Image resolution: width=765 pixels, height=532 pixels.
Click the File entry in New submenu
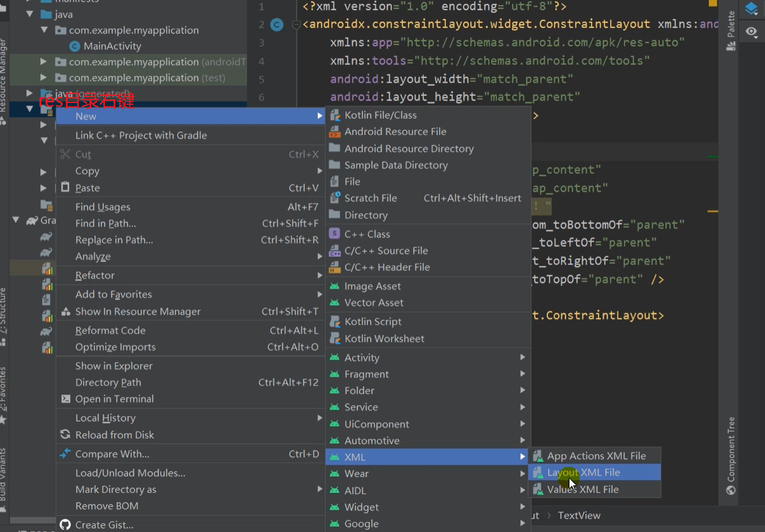click(x=428, y=181)
